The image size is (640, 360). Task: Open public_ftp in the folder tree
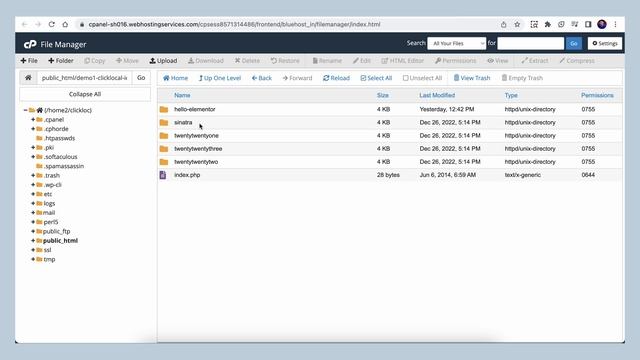tap(56, 231)
